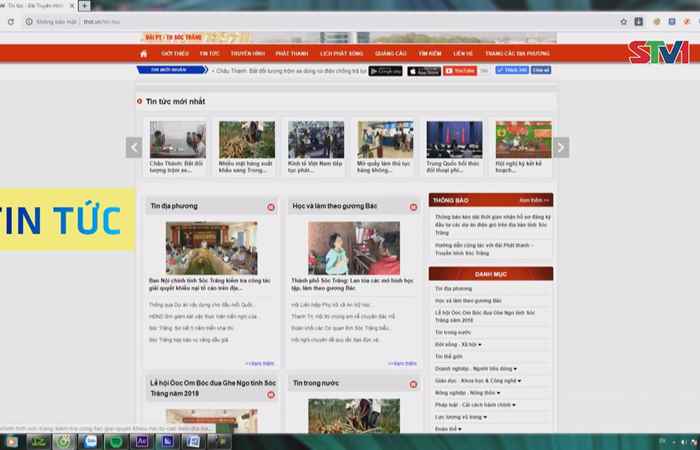Image resolution: width=700 pixels, height=450 pixels.
Task: Click red icon under Lễ hội Óoc Om Bóc heading
Action: coord(271,395)
